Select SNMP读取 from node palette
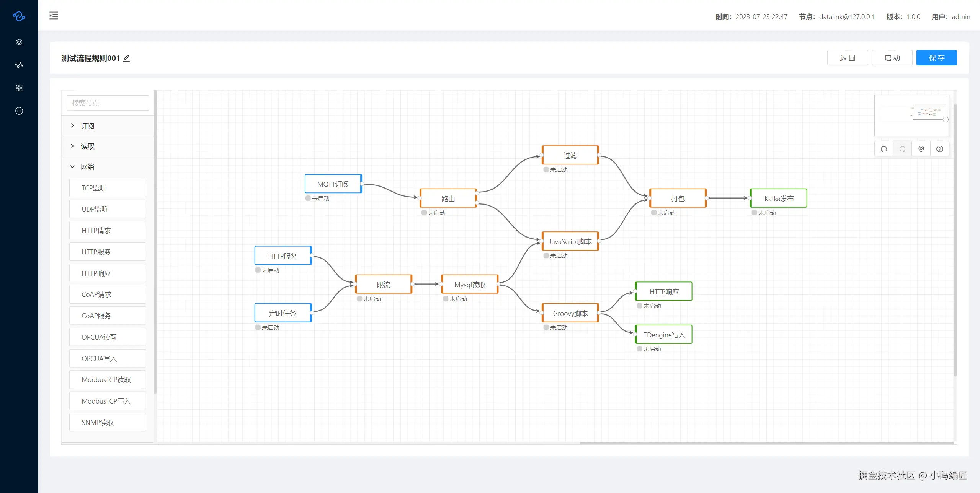The image size is (980, 493). click(108, 422)
